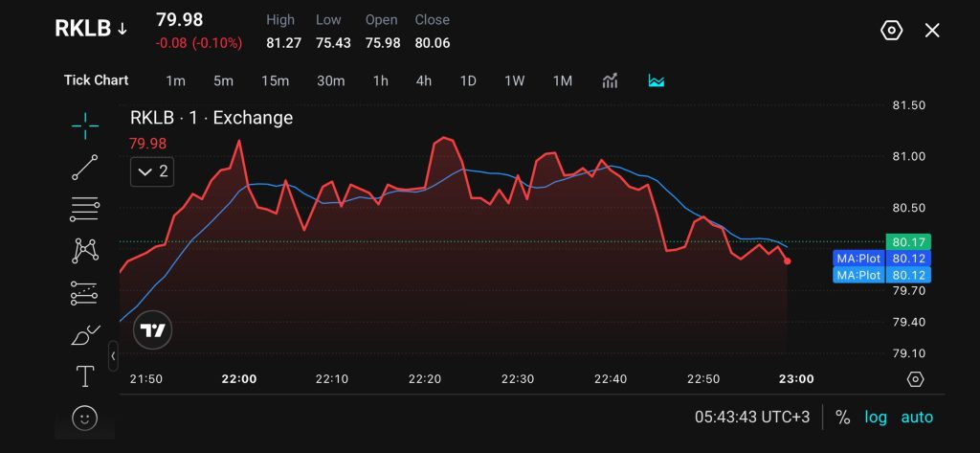Select the trend line drawing tool
This screenshot has height=453, width=980.
(85, 167)
